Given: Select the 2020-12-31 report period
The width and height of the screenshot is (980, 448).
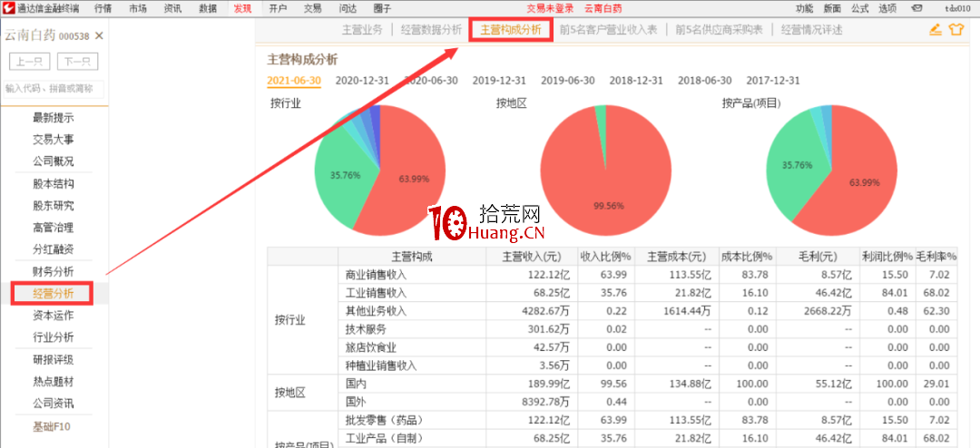Looking at the screenshot, I should click(x=362, y=81).
